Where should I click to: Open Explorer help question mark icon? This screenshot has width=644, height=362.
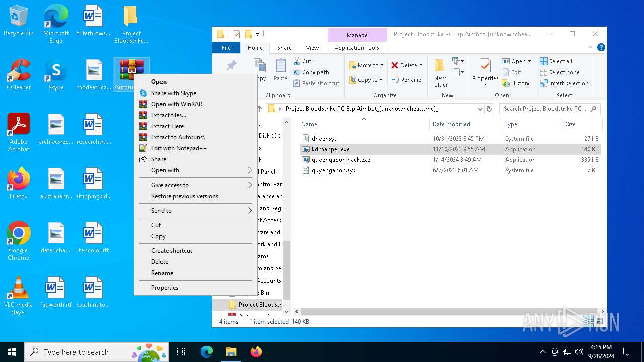coord(601,47)
